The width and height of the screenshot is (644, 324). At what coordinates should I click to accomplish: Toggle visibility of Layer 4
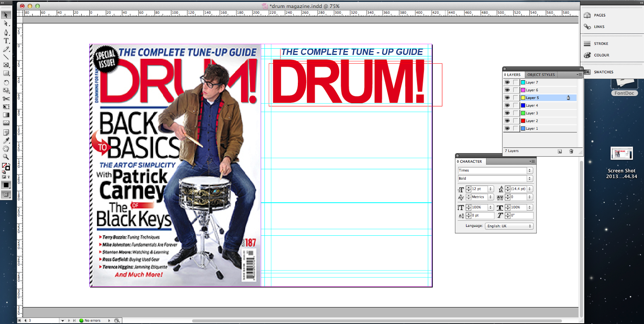tap(507, 105)
